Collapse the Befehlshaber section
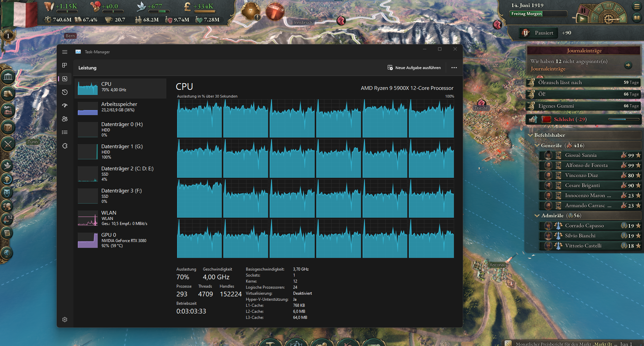 pyautogui.click(x=531, y=135)
